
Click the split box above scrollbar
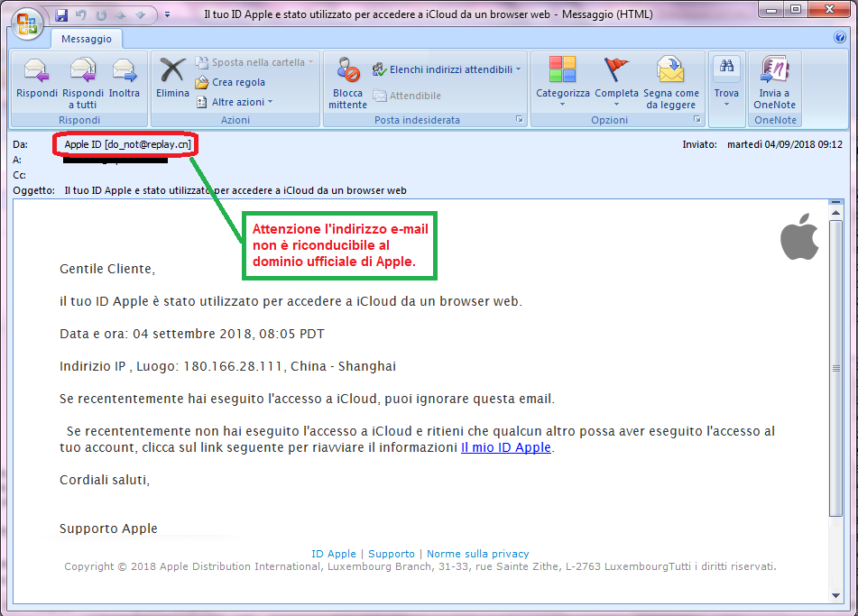pos(835,202)
